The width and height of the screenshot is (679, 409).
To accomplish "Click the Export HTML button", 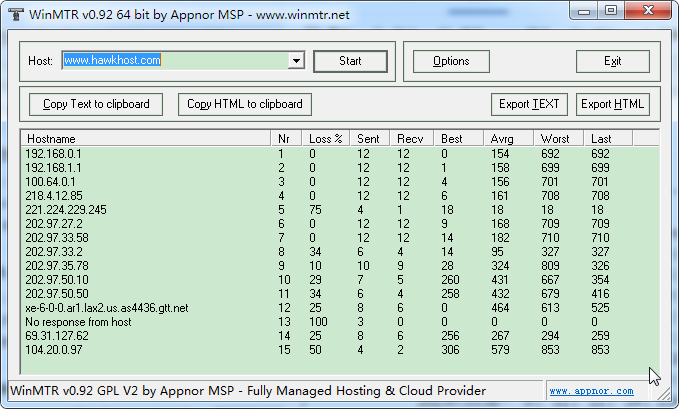I will [x=613, y=104].
